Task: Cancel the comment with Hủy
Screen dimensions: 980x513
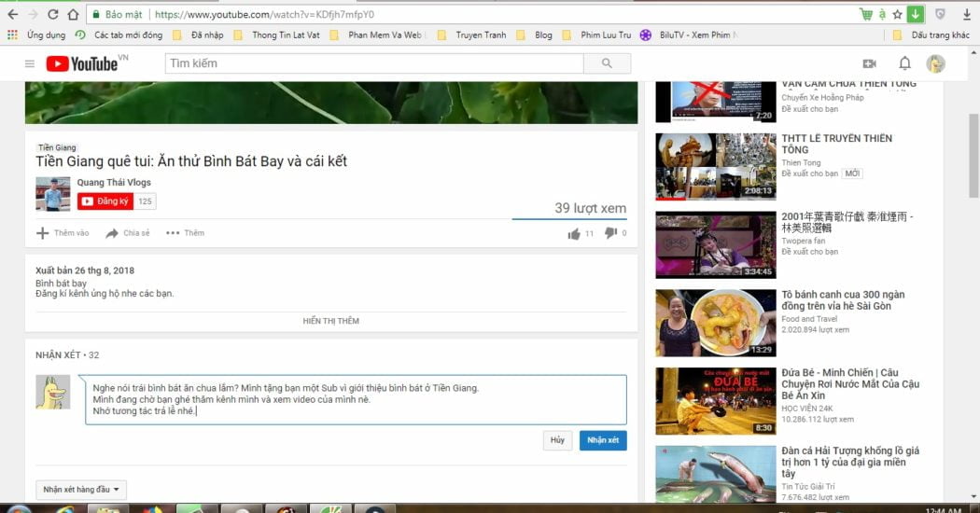Action: point(557,440)
